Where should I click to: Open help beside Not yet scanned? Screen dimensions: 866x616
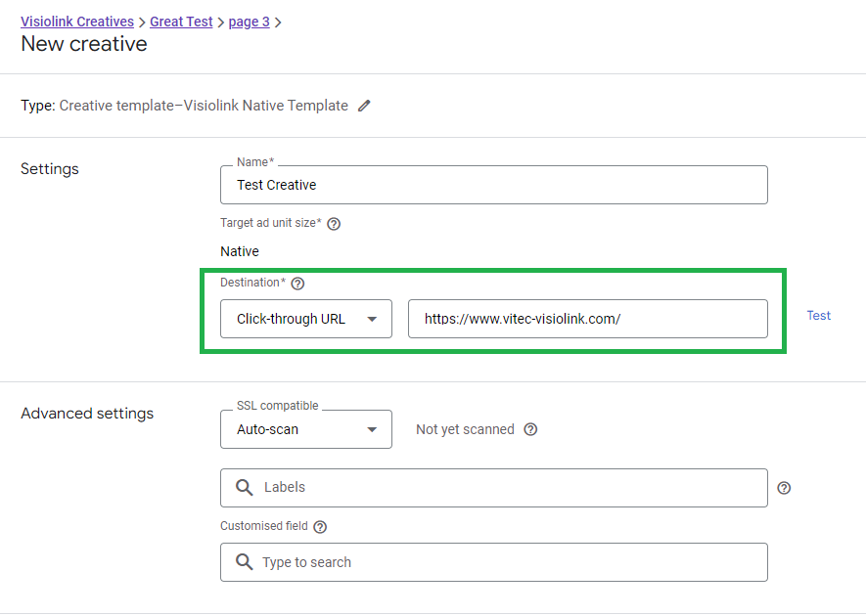coord(530,429)
